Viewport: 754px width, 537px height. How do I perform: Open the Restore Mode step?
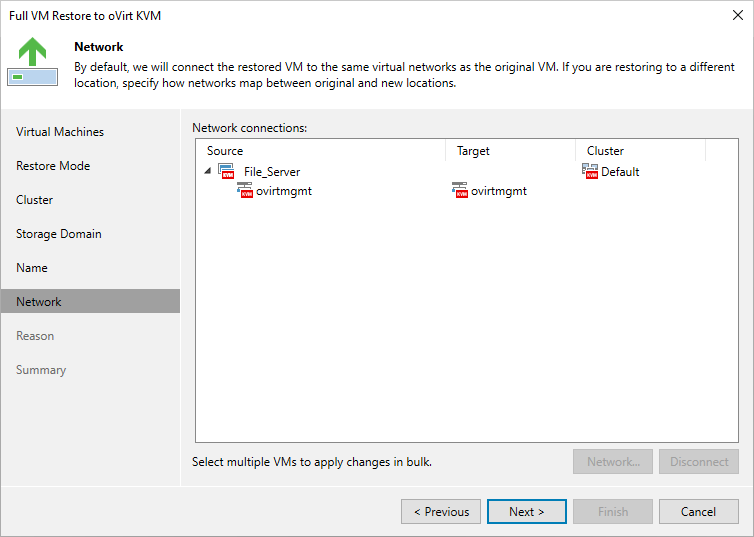(x=53, y=166)
